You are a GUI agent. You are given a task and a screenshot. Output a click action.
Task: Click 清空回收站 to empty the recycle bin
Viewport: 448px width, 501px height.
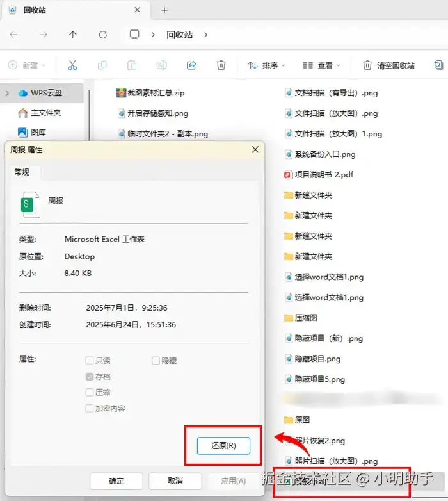pos(388,65)
